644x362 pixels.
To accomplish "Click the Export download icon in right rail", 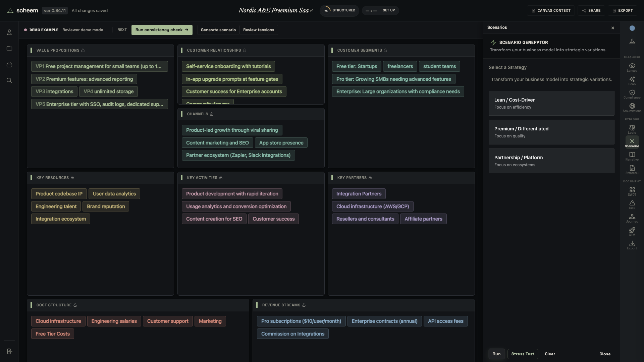I will pyautogui.click(x=632, y=245).
